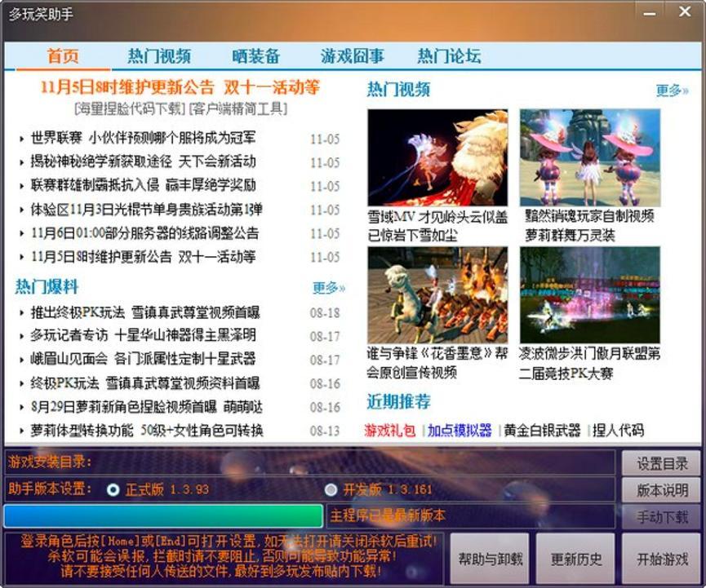Screen dimensions: 706x588
Task: Open the 凌波微步洪门傲月联盟 PK video thumbnail
Action: coord(590,295)
